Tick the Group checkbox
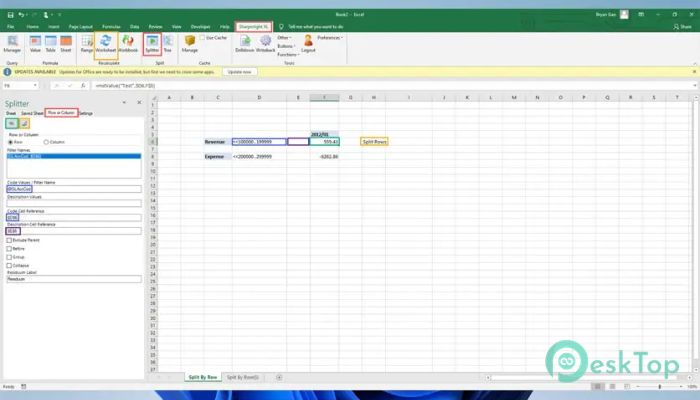Screen dimensions: 700x400 (9, 257)
